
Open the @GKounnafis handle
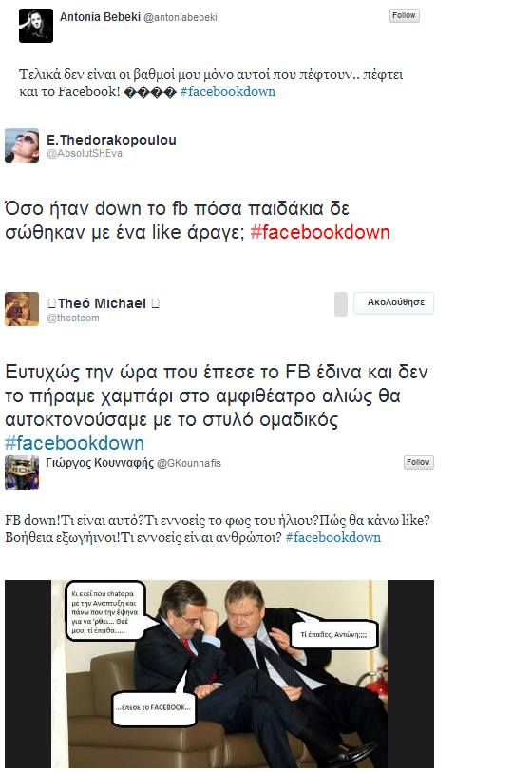(188, 463)
